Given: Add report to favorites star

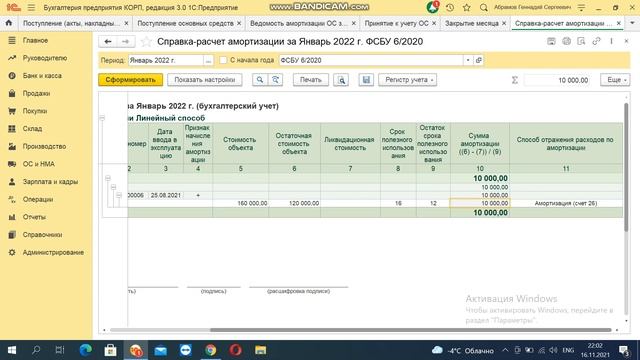Looking at the screenshot, I should (x=146, y=41).
